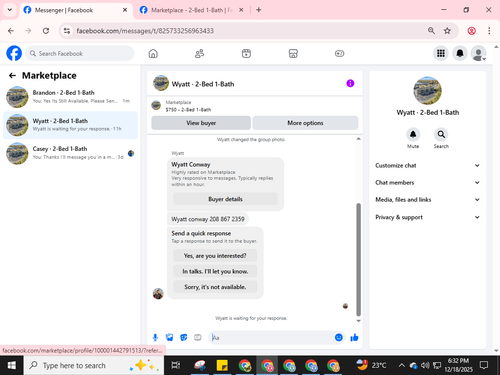Open Chrome three-dot menu
This screenshot has width=500, height=375.
pyautogui.click(x=489, y=31)
